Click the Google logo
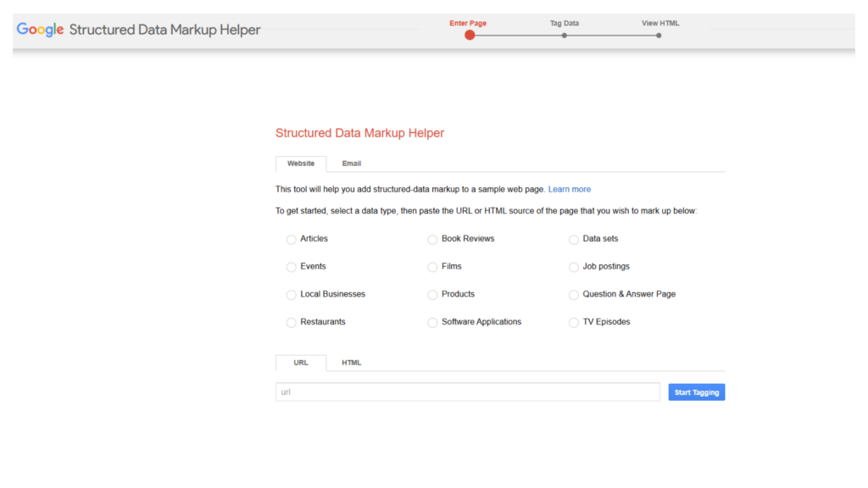 click(40, 30)
